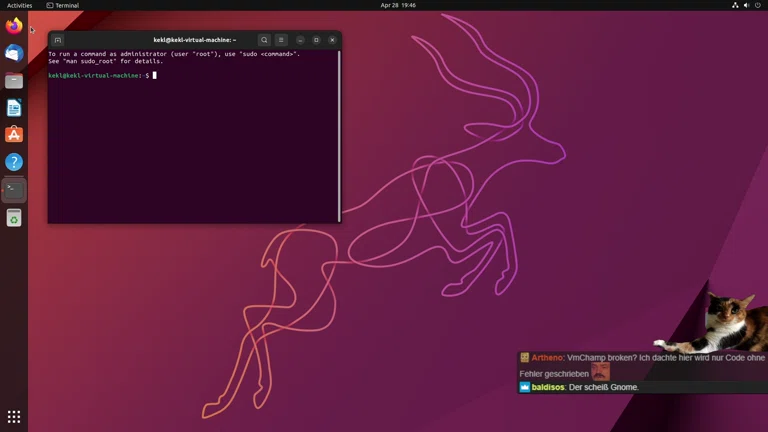The height and width of the screenshot is (432, 768).
Task: Show Applications grid button
Action: tap(14, 416)
